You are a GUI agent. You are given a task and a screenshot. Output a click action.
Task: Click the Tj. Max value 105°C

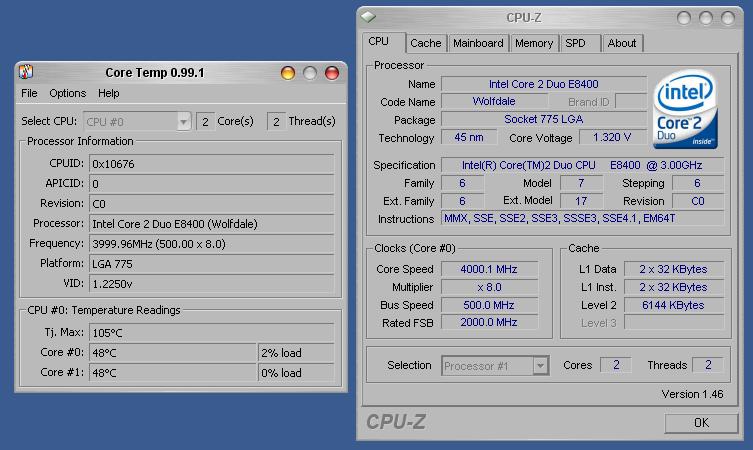[x=211, y=333]
